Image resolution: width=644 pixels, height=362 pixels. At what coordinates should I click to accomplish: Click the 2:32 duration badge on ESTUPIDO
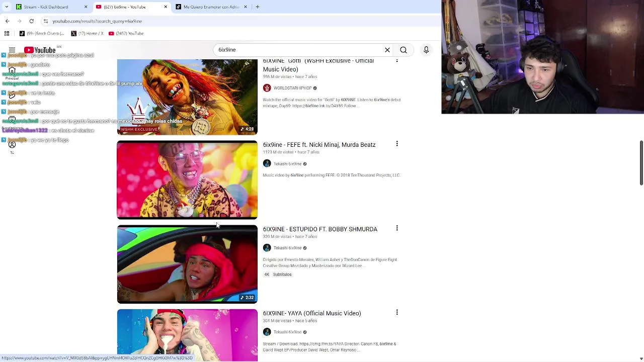pyautogui.click(x=247, y=298)
